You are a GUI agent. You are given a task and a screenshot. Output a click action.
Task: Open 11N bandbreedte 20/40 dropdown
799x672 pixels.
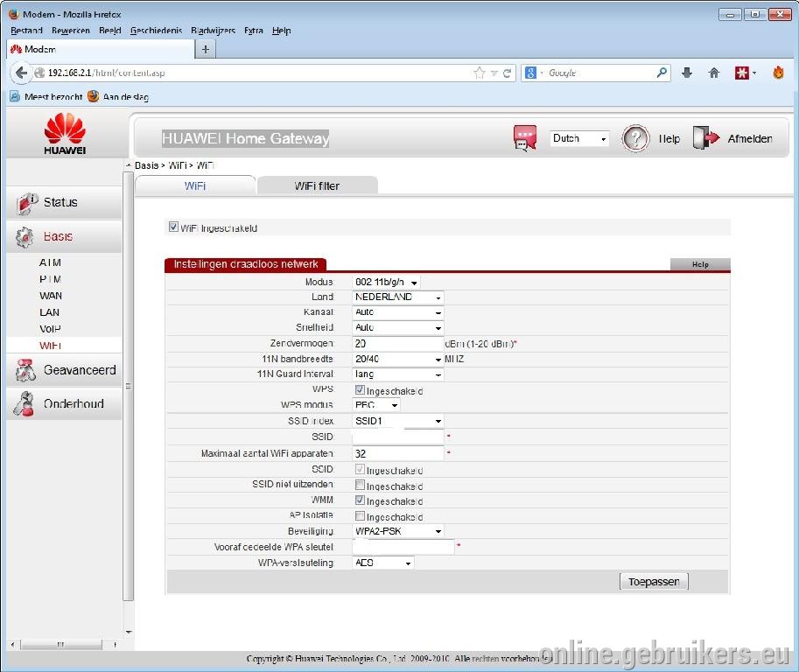(x=397, y=359)
